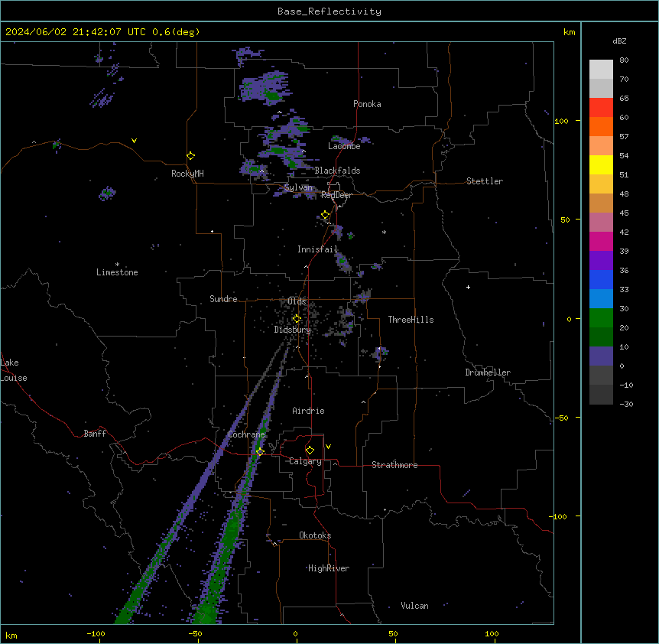Screen dimensions: 659x644
Task: Click the white plus marker west of Drumheller
Action: pyautogui.click(x=468, y=287)
